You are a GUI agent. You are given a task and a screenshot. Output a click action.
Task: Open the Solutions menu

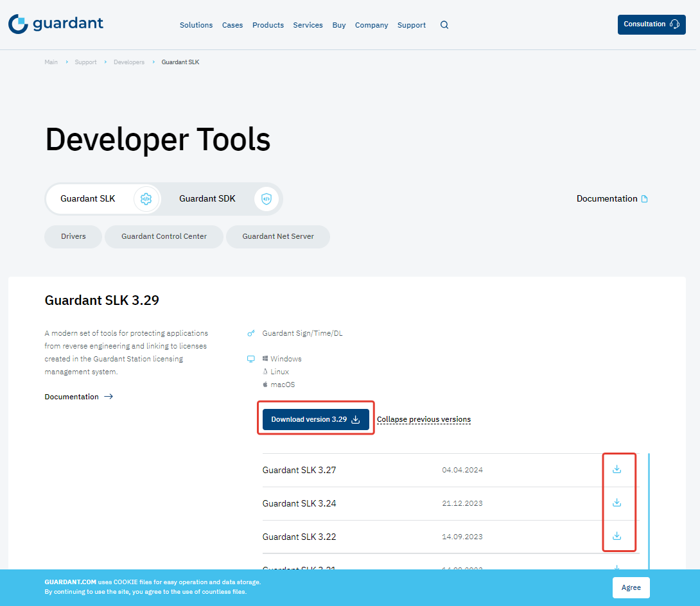point(196,25)
